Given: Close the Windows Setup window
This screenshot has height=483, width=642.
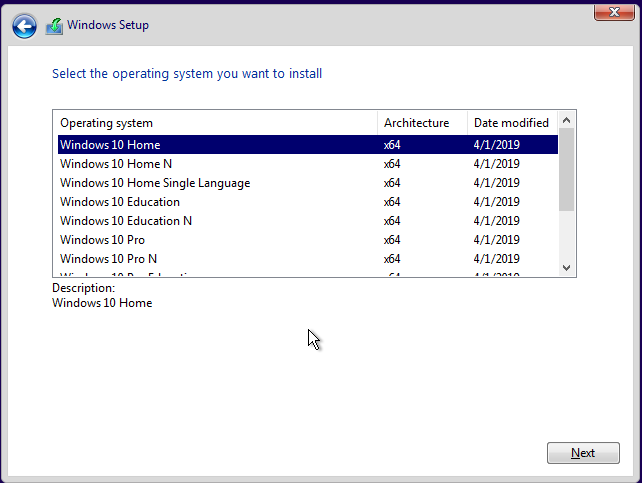Looking at the screenshot, I should pyautogui.click(x=614, y=12).
